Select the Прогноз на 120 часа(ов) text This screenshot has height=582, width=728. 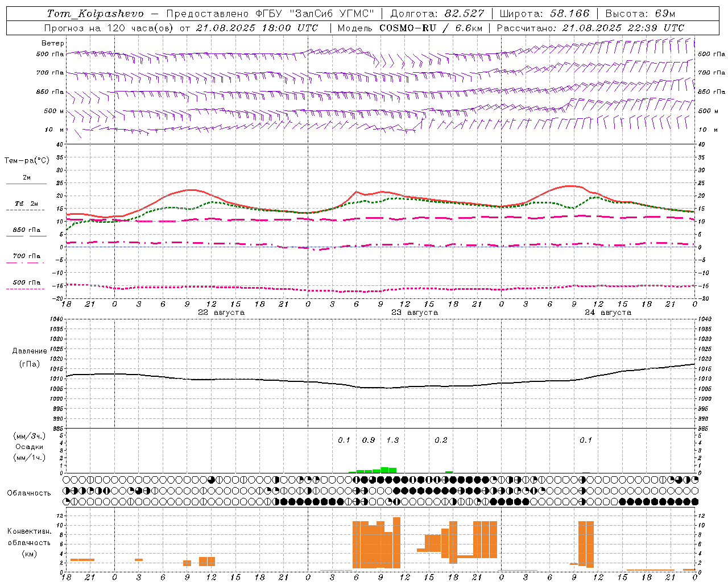110,28
